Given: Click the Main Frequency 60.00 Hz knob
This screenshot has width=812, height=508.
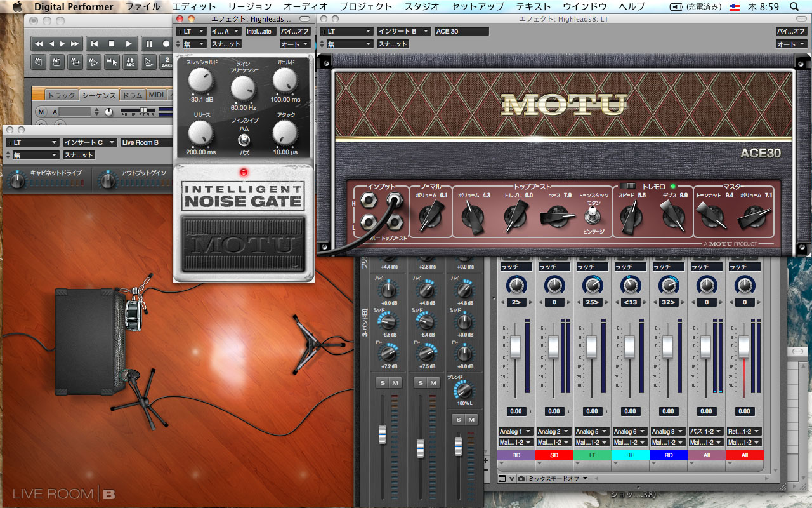Looking at the screenshot, I should coord(243,89).
